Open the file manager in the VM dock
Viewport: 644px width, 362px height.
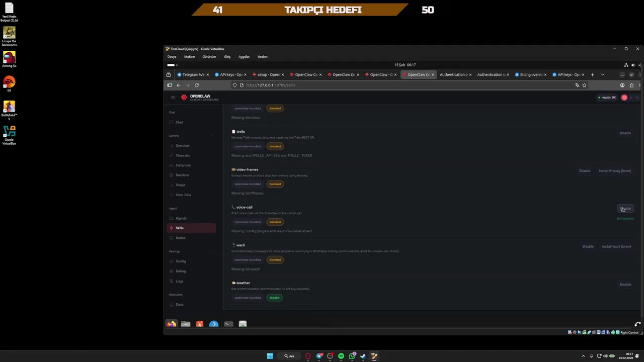click(186, 324)
